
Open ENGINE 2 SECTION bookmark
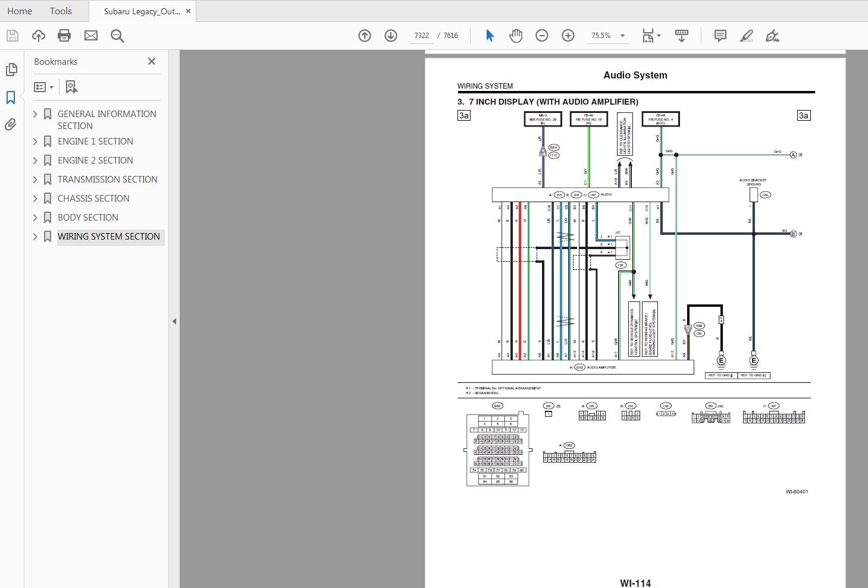pos(95,161)
